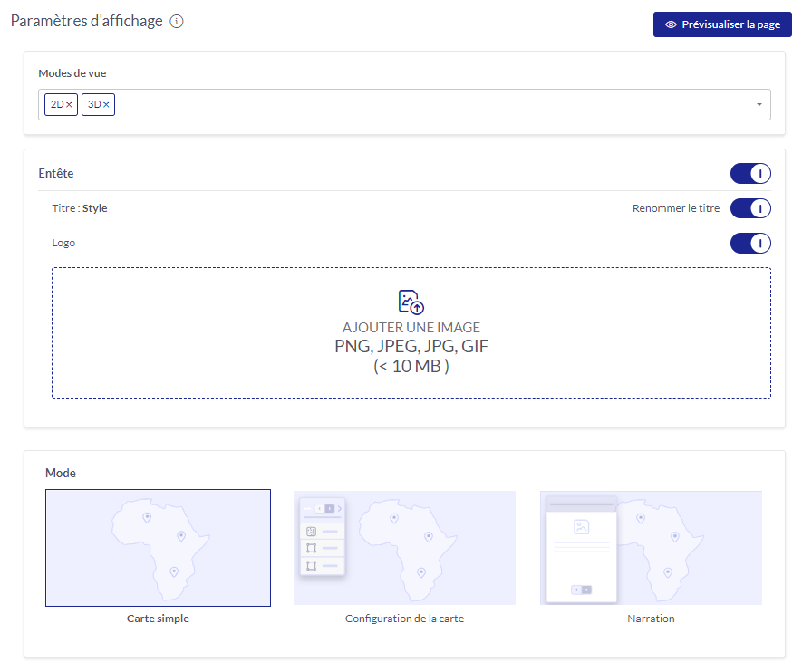The height and width of the screenshot is (672, 812).
Task: Click the Modes de vue label
Action: coord(72,73)
